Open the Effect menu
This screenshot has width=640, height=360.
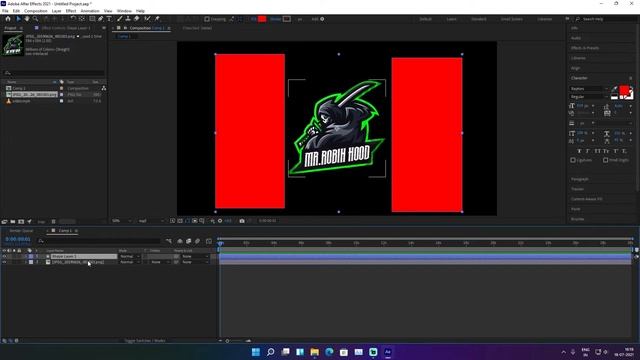tap(71, 11)
